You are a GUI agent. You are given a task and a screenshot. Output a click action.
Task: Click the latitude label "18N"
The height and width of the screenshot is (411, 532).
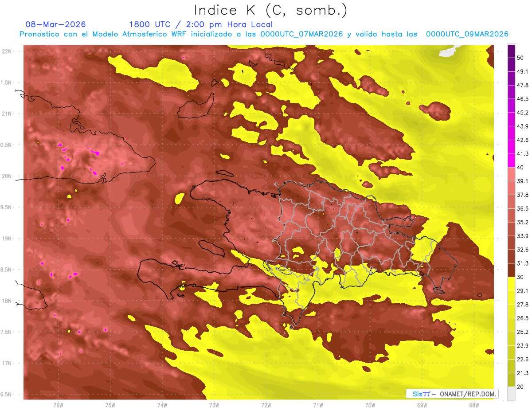(x=8, y=301)
